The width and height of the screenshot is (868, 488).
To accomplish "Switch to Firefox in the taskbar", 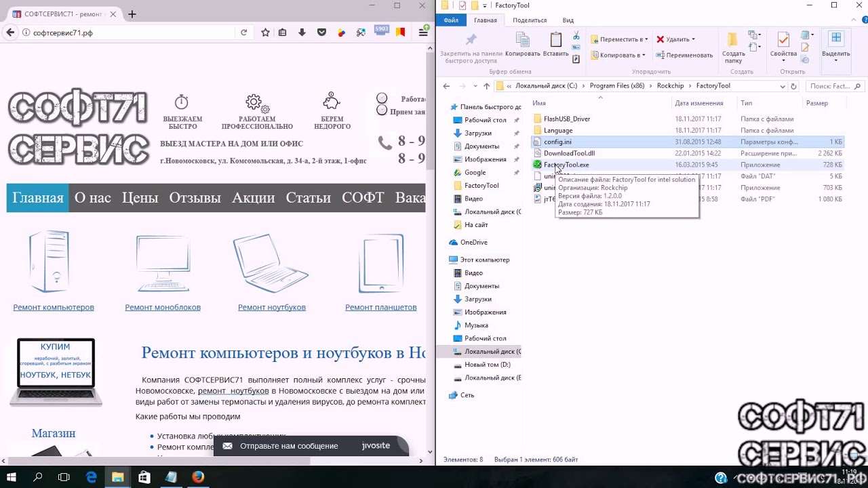I will [x=197, y=477].
